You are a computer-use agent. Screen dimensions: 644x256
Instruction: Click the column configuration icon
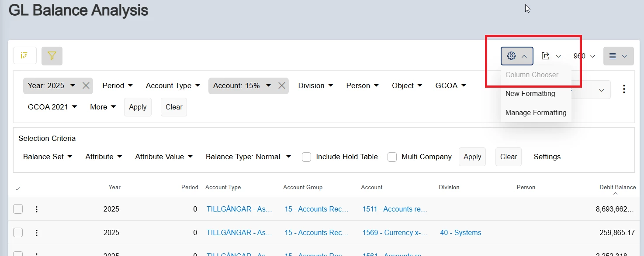25,56
